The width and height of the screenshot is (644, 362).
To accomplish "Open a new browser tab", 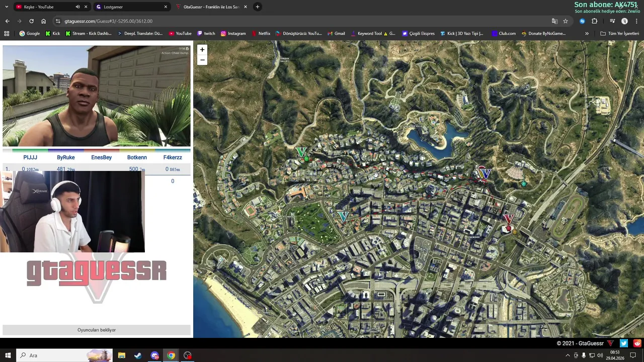I will pyautogui.click(x=257, y=7).
